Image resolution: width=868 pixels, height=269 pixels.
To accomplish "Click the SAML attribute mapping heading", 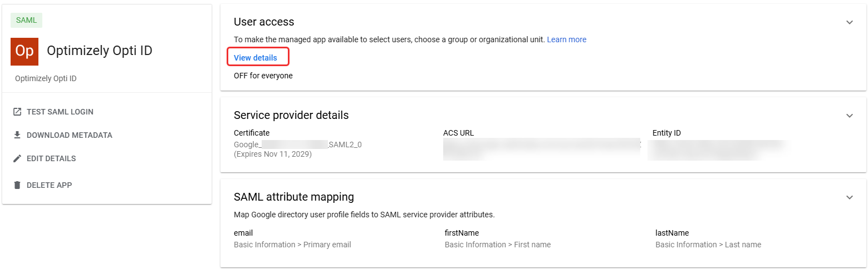I will pyautogui.click(x=293, y=197).
